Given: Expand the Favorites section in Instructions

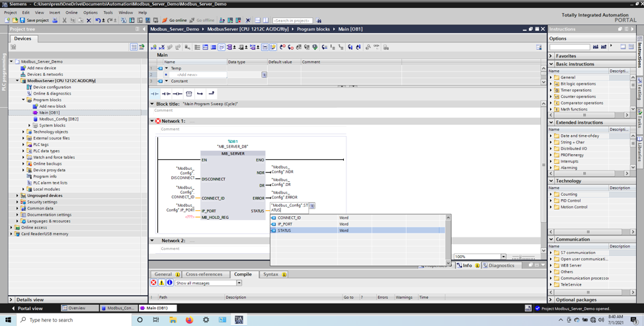Looking at the screenshot, I should click(551, 56).
